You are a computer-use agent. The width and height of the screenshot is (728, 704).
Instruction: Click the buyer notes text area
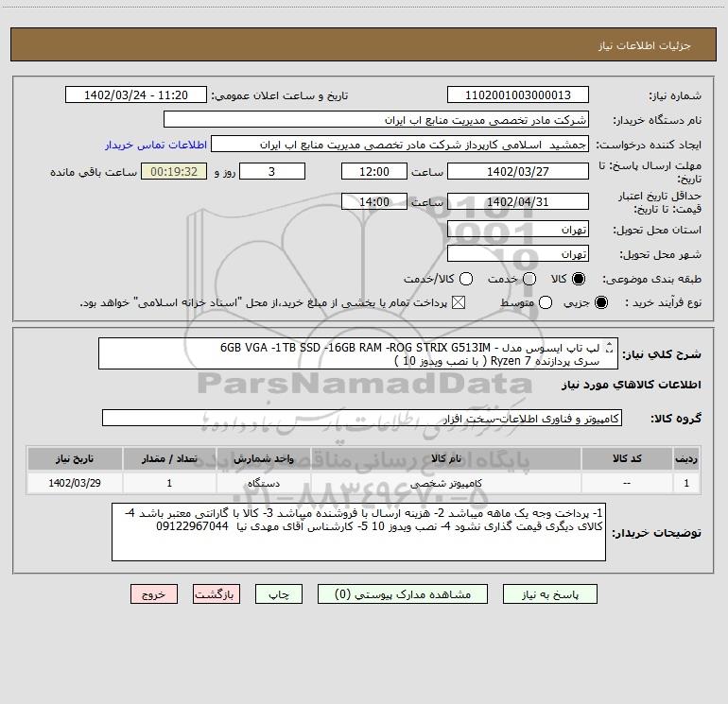pos(358,532)
